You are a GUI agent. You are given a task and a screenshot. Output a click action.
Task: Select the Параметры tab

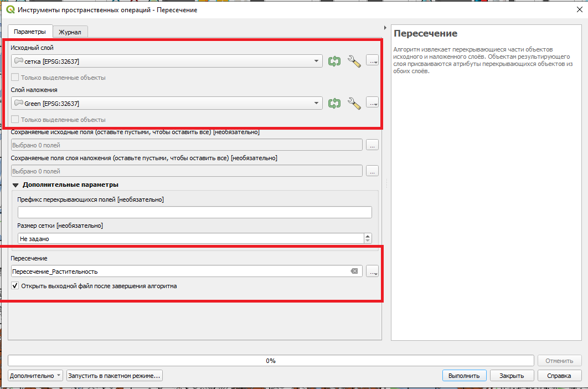[x=30, y=32]
